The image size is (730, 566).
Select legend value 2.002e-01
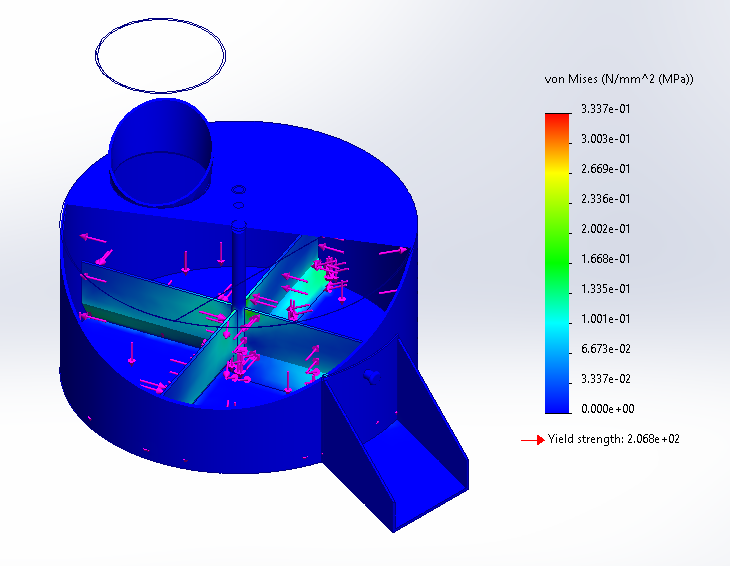click(x=605, y=229)
